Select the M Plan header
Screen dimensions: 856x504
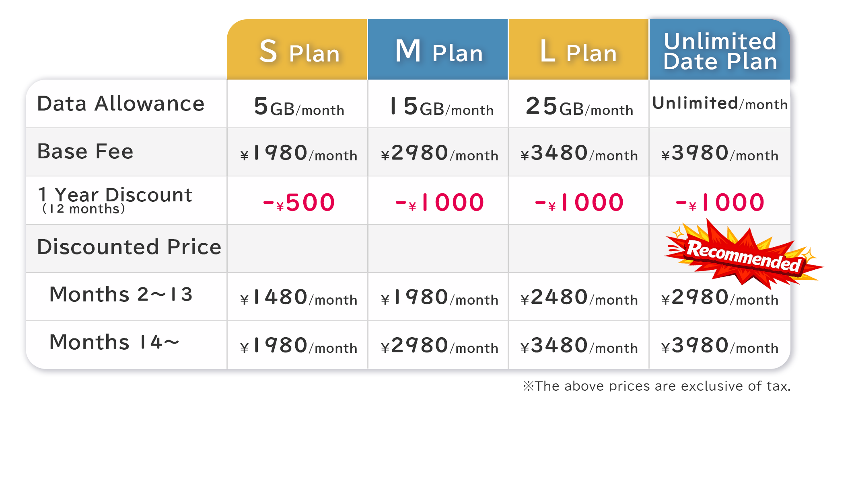[438, 49]
